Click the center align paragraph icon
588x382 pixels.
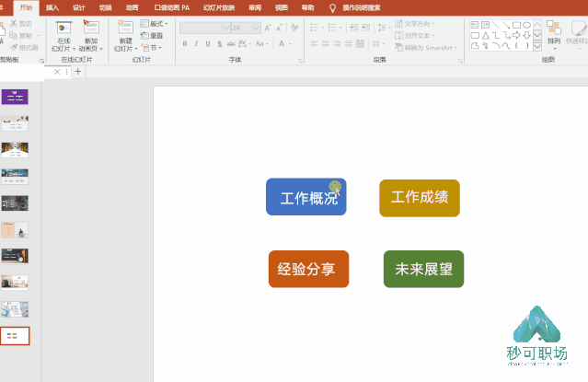pos(326,44)
